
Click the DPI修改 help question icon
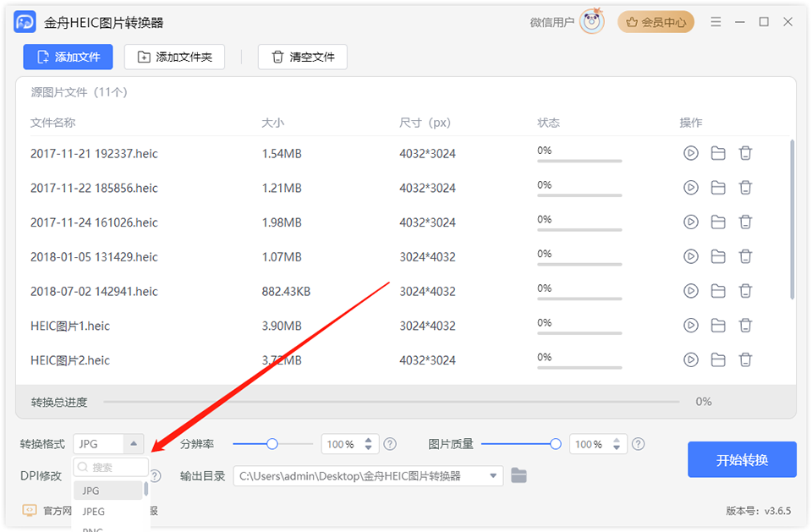pos(156,475)
